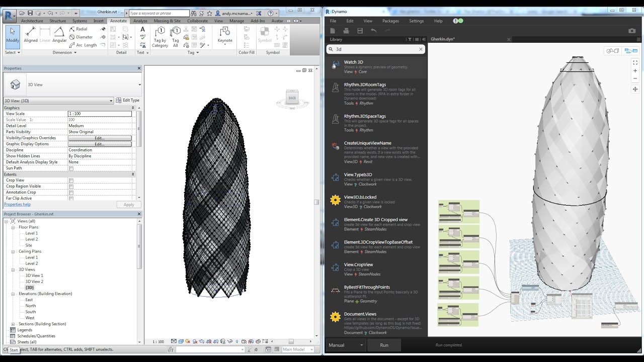This screenshot has height=362, width=644.
Task: Click the ViewCube BACK face
Action: (292, 98)
